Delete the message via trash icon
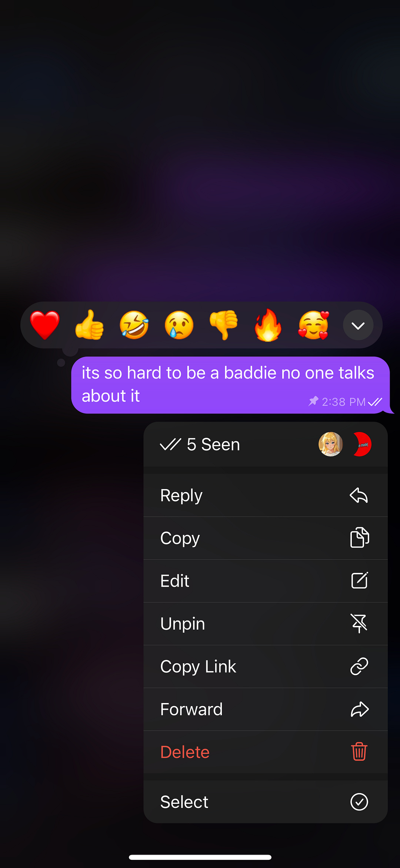The width and height of the screenshot is (400, 868). point(359,752)
